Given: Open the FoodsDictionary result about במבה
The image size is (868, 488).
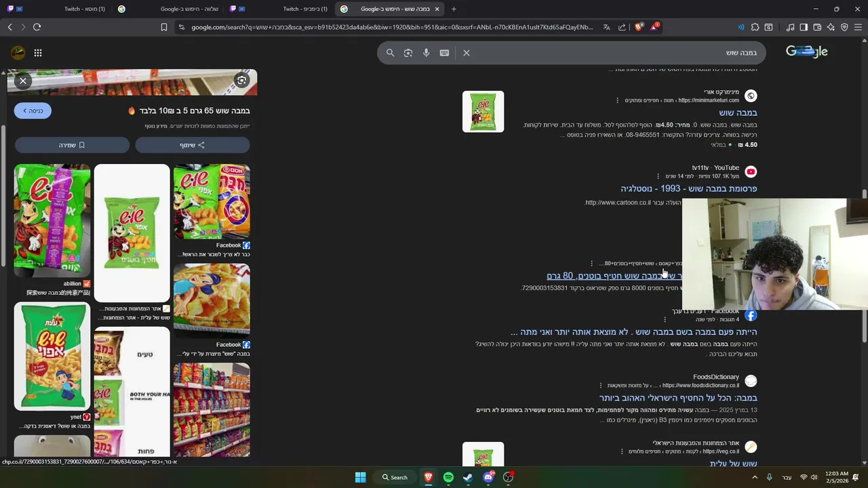Looking at the screenshot, I should point(678,398).
